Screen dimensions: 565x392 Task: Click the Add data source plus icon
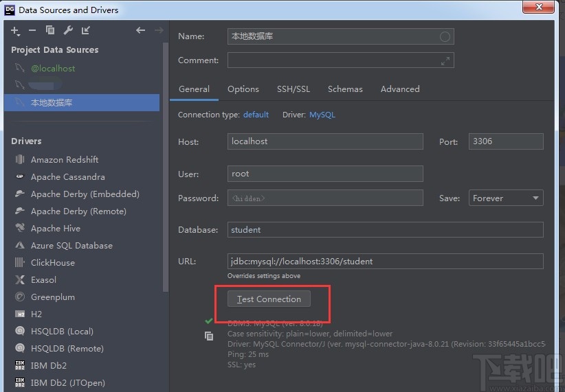(15, 30)
